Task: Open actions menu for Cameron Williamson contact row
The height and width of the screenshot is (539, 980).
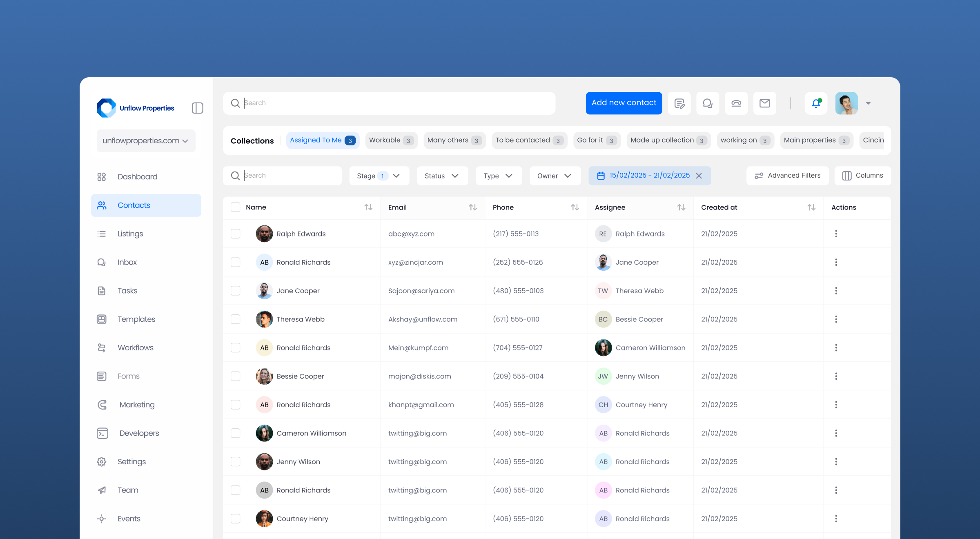Action: pyautogui.click(x=836, y=433)
